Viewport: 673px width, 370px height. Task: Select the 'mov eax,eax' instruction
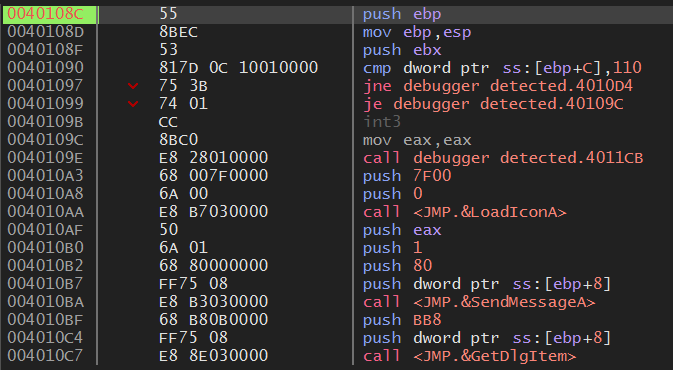tap(417, 140)
